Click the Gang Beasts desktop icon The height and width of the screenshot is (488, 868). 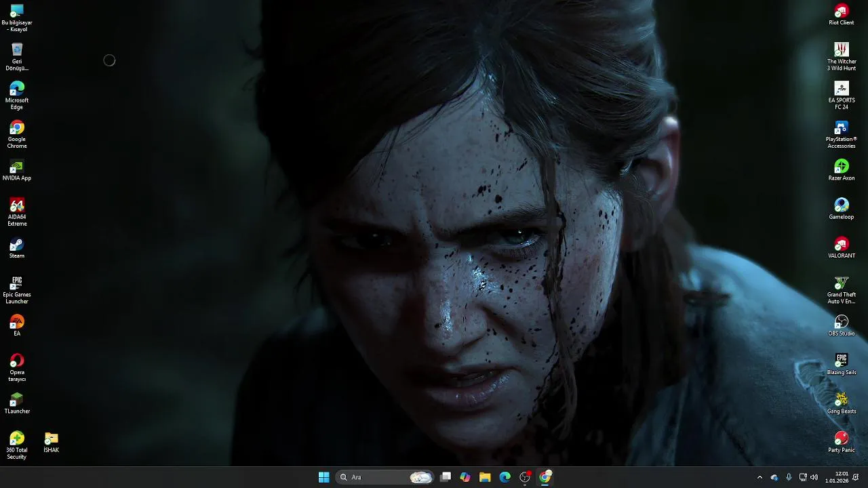click(x=842, y=403)
